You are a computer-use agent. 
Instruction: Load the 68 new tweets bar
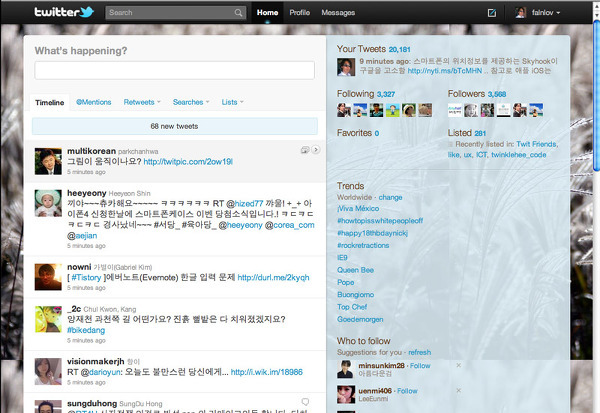coord(174,126)
